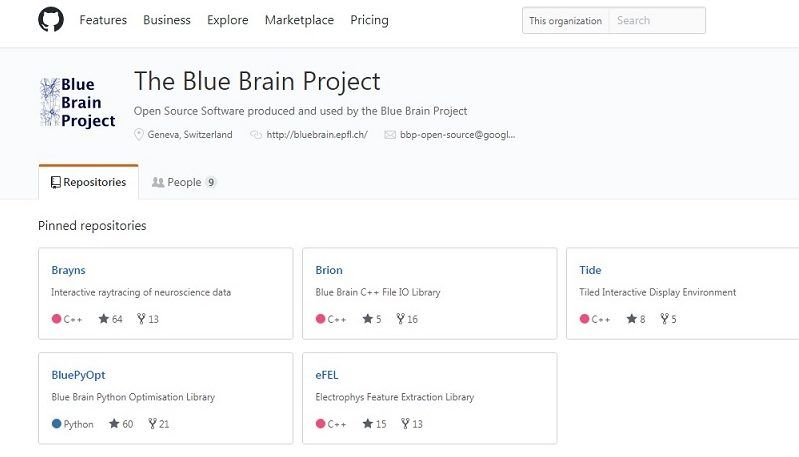Click the fork icon on Tide card
Viewport: 799px width, 457px height.
(663, 319)
